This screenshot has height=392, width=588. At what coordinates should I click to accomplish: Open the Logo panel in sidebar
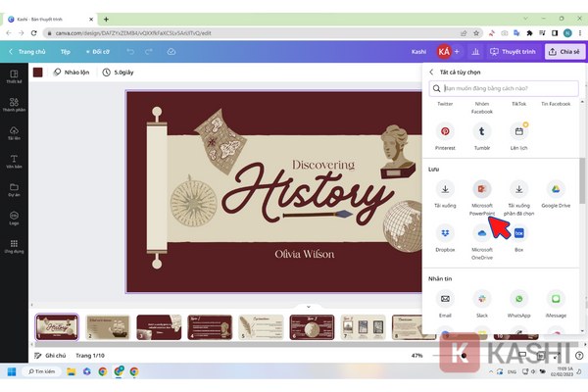[x=14, y=218]
